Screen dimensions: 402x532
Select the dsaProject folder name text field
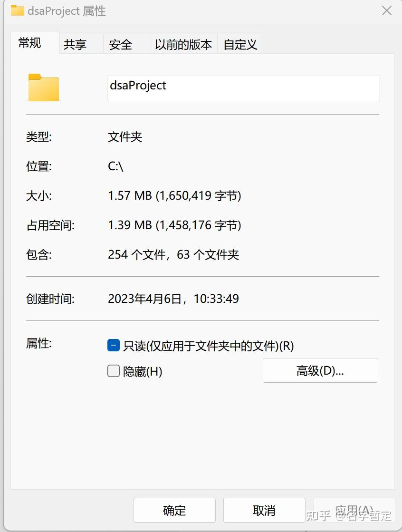tap(243, 88)
